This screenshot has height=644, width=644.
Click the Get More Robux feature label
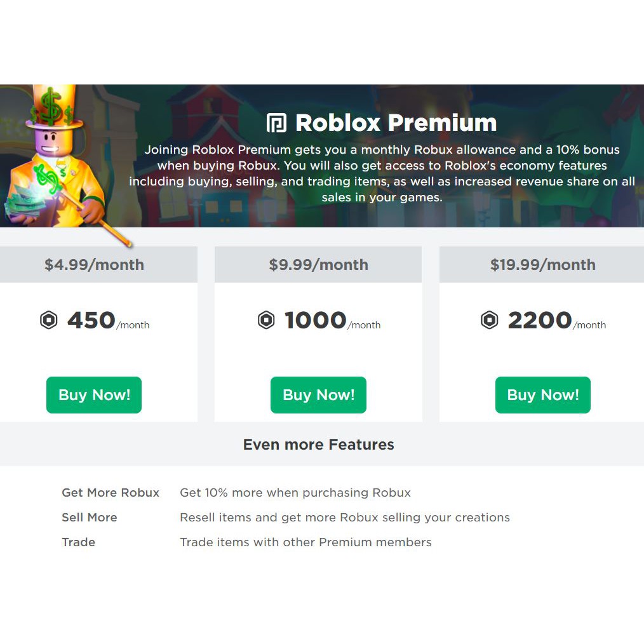click(x=111, y=493)
